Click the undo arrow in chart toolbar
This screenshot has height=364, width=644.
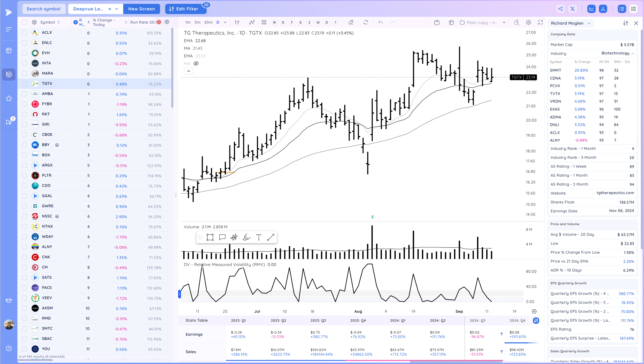click(x=380, y=23)
